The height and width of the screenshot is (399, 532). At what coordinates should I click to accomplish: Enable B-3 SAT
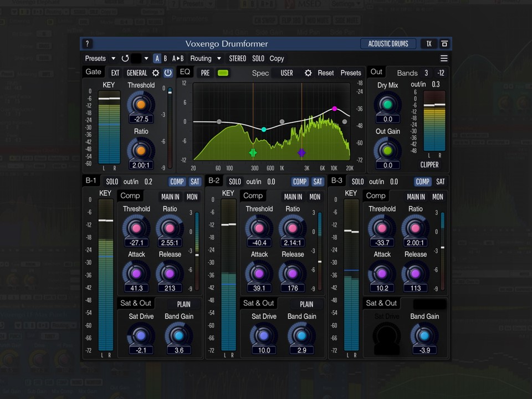[441, 182]
